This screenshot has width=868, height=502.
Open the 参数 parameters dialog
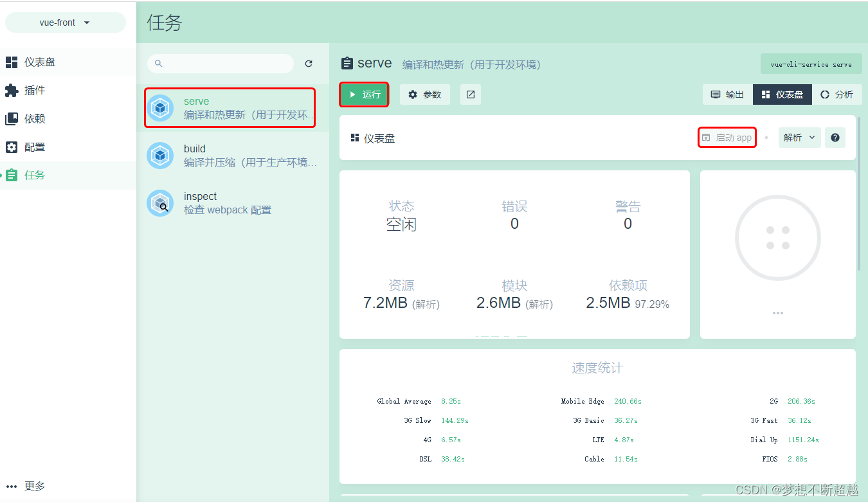point(425,94)
